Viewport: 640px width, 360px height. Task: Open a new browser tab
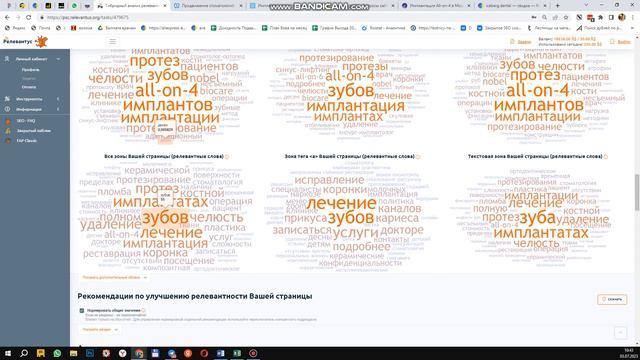coord(558,6)
